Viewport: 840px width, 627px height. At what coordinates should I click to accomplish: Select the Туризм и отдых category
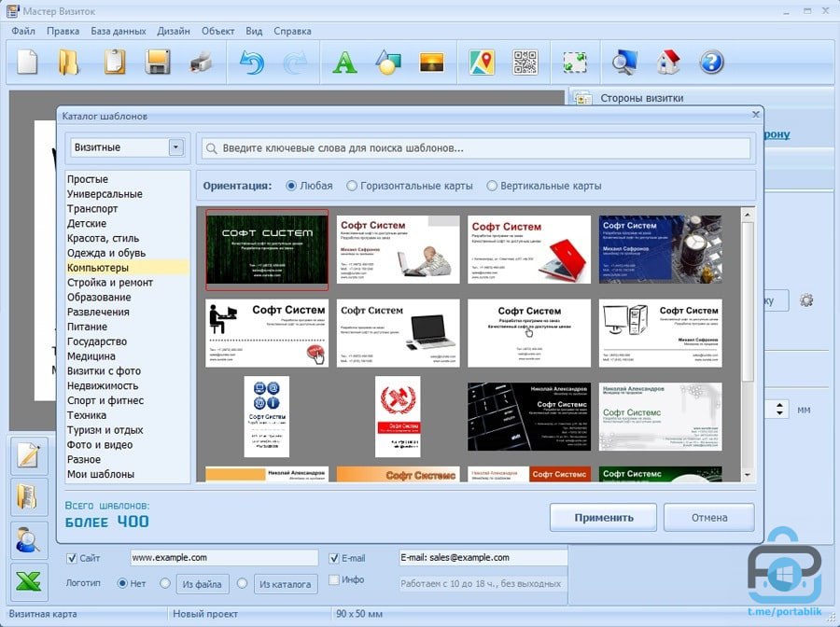click(x=105, y=430)
